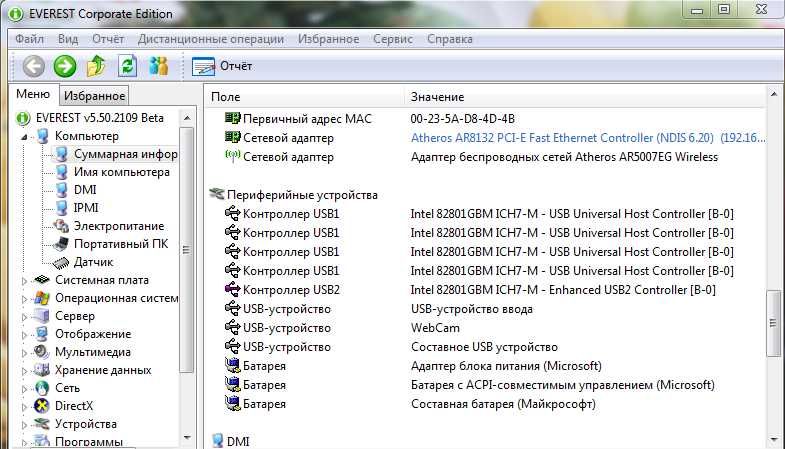The height and width of the screenshot is (449, 785).
Task: Click the Мультимедиа speaker icon
Action: (42, 352)
